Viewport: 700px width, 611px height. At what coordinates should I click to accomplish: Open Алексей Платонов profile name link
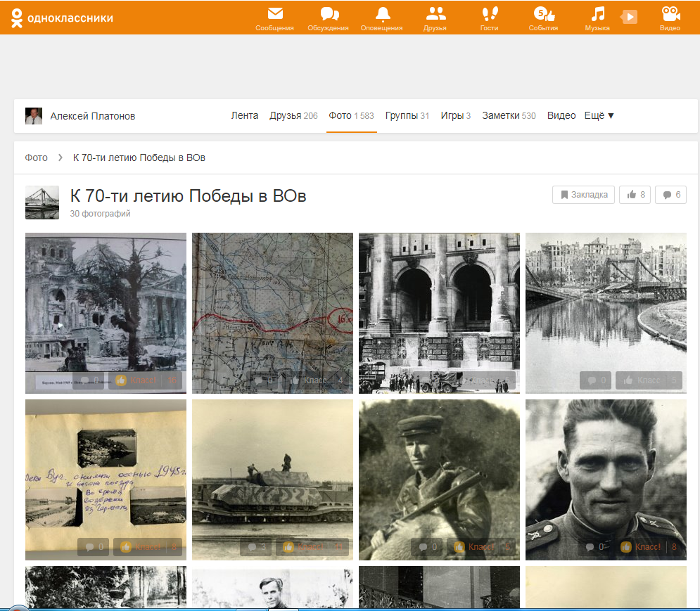(92, 116)
